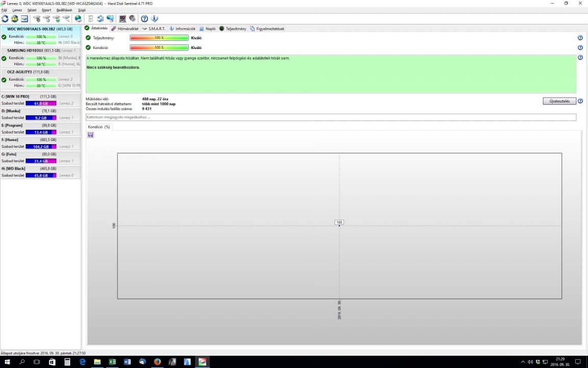This screenshot has height=368, width=588.
Task: Click the blue info 'i' toolbar icon
Action: click(154, 18)
